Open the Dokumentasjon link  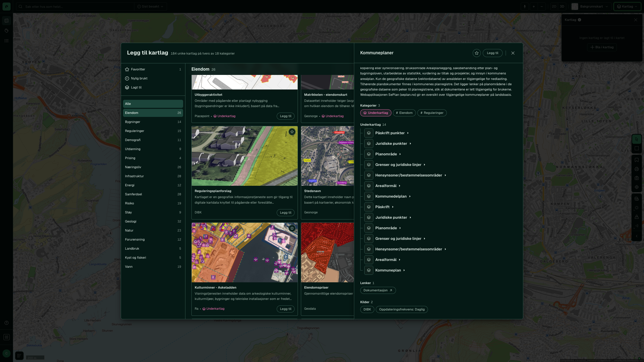(378, 290)
